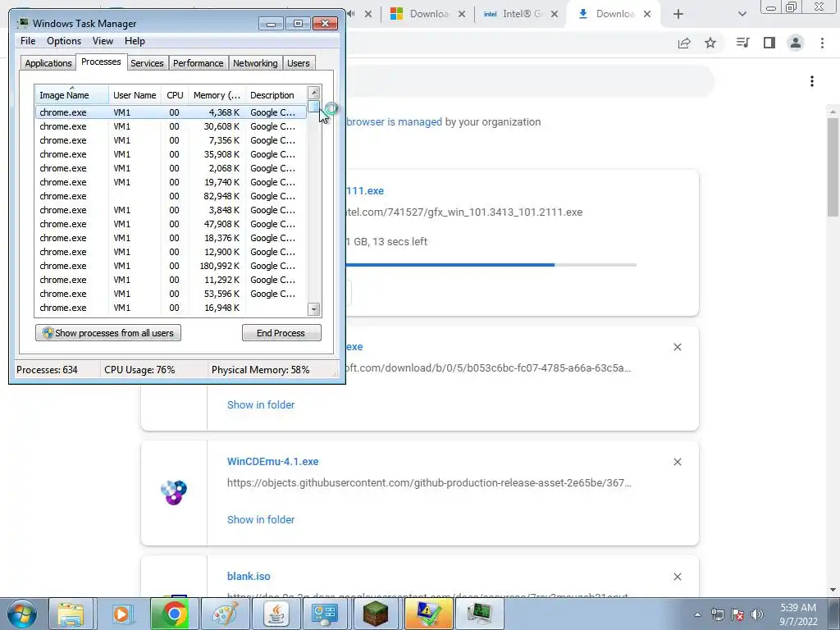Open Chrome profile avatar
This screenshot has width=840, height=630.
point(796,43)
